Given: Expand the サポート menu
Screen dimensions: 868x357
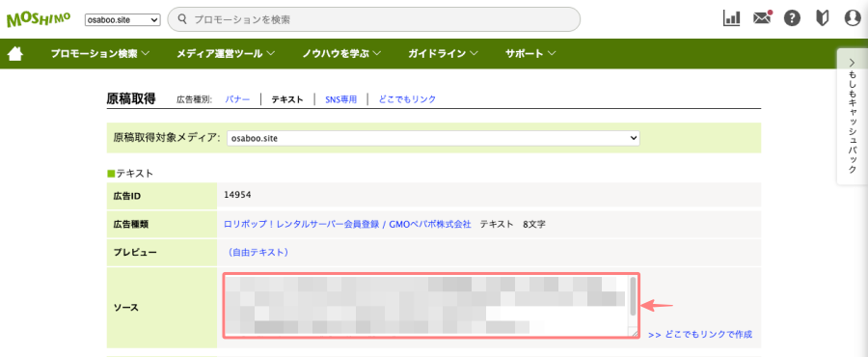Looking at the screenshot, I should tap(530, 54).
